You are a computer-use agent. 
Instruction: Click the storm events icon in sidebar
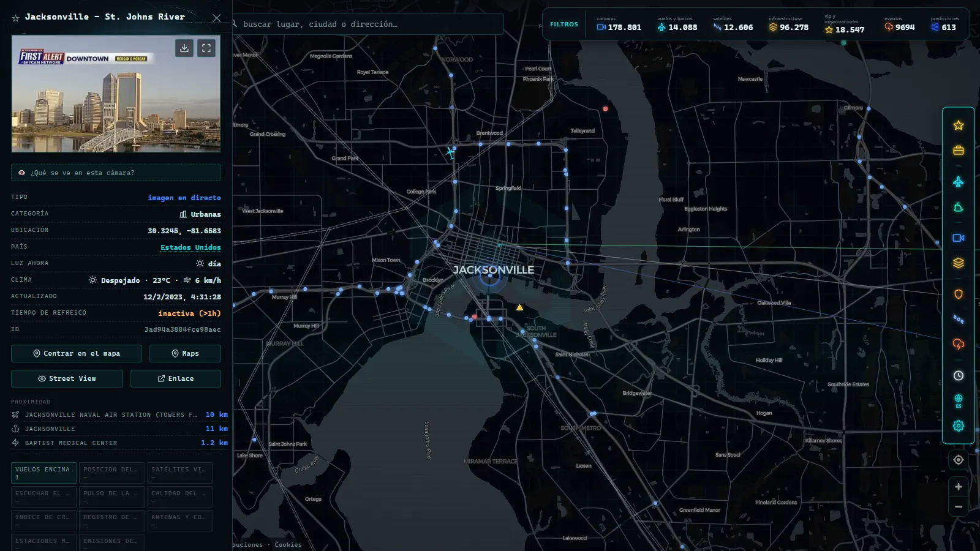pos(959,344)
